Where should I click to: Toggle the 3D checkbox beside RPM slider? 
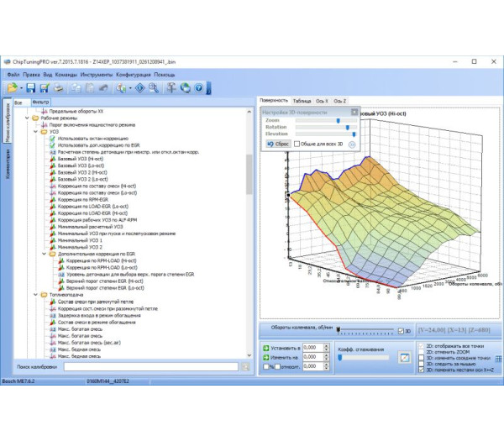402,330
